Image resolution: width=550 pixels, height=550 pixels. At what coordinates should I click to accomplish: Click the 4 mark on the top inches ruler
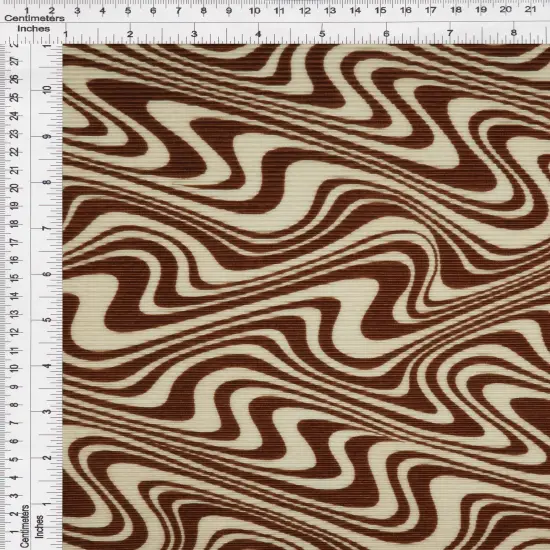(x=258, y=34)
